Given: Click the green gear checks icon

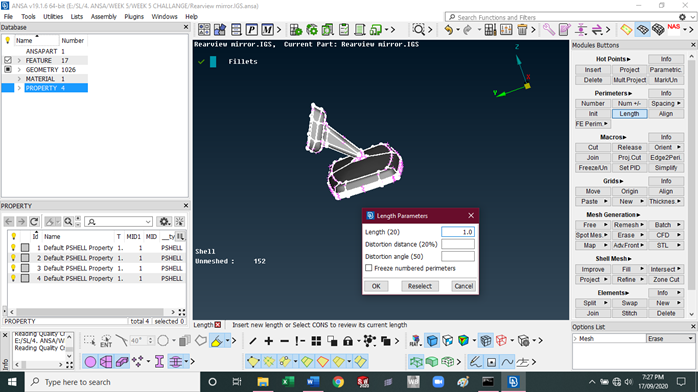Looking at the screenshot, I should click(312, 30).
